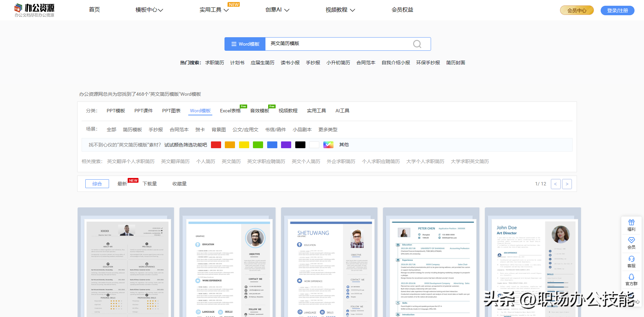Click the 登录/注册 button
The height and width of the screenshot is (317, 644).
tap(617, 10)
